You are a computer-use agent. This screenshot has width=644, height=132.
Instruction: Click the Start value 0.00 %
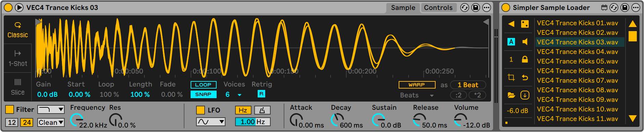pyautogui.click(x=79, y=94)
